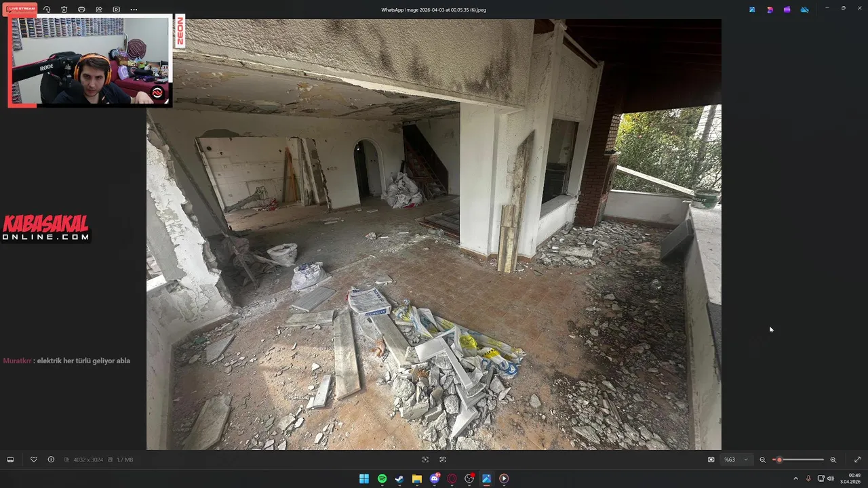868x488 pixels.
Task: Open Clipchamp from the purple title bar icon
Action: [787, 9]
